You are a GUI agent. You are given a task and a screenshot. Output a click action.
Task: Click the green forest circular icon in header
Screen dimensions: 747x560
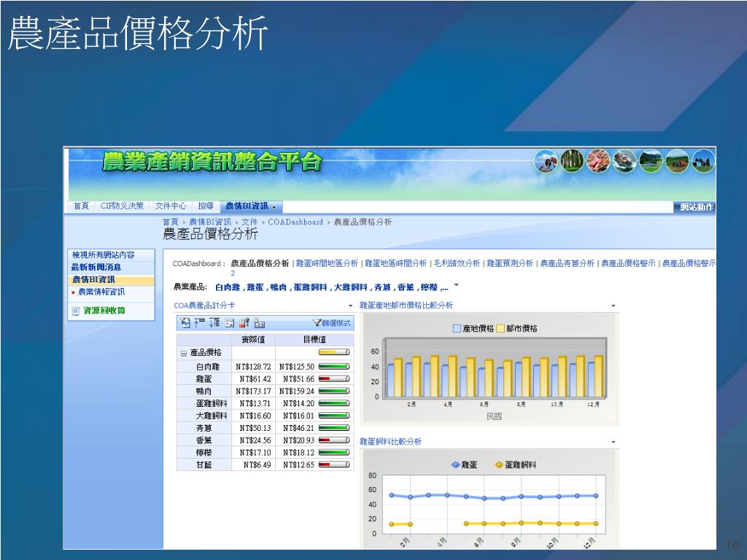click(573, 160)
